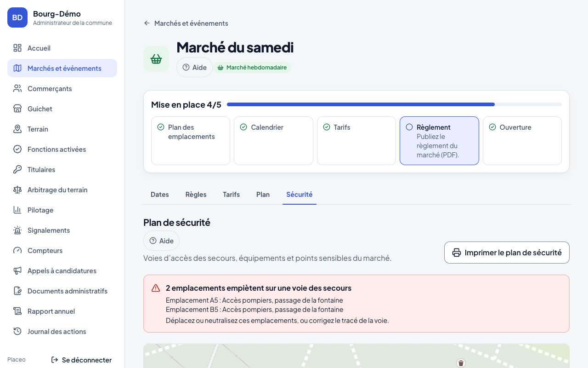Screen dimensions: 588x368
Task: Click the question mark icon under Plan de sécurité
Action: click(153, 241)
